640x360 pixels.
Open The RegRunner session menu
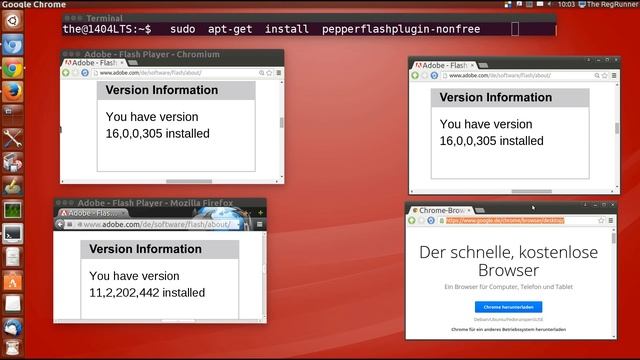point(608,4)
